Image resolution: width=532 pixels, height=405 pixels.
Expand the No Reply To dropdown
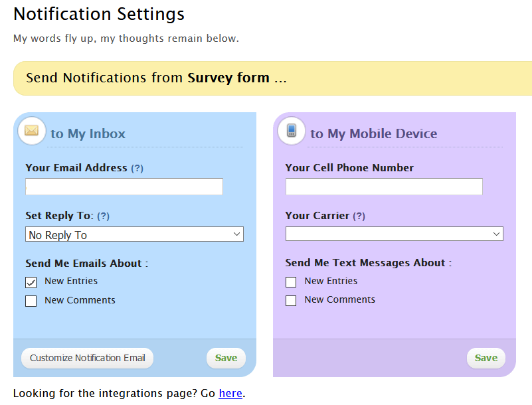coord(135,234)
